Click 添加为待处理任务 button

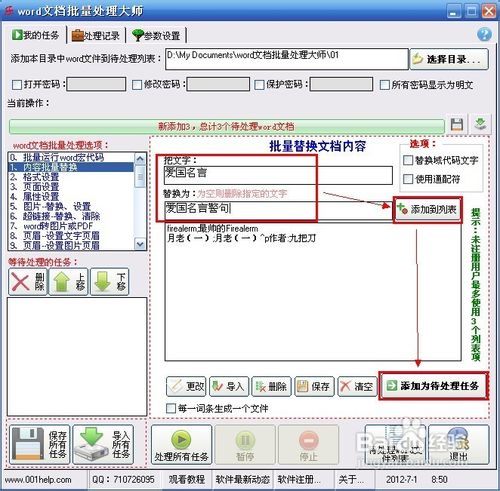433,386
